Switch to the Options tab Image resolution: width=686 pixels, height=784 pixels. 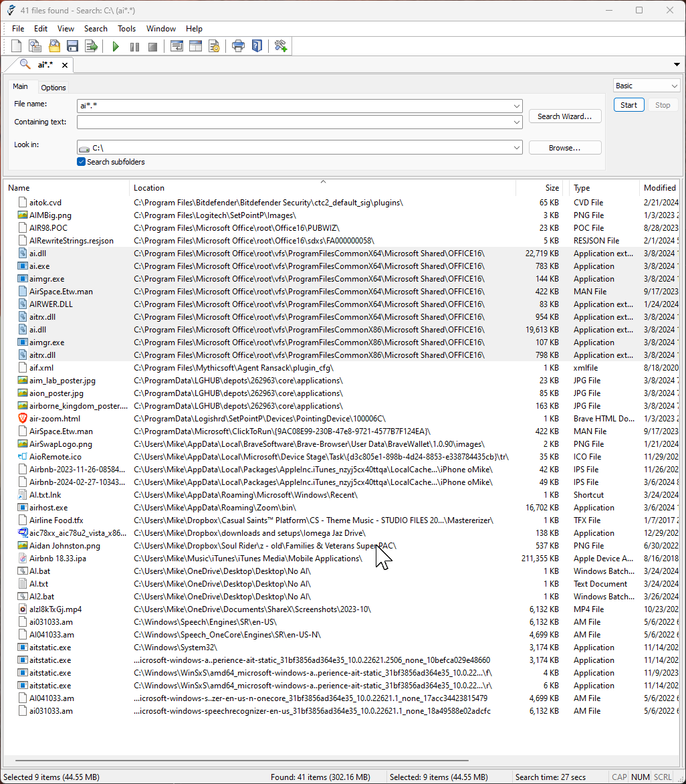click(x=53, y=88)
